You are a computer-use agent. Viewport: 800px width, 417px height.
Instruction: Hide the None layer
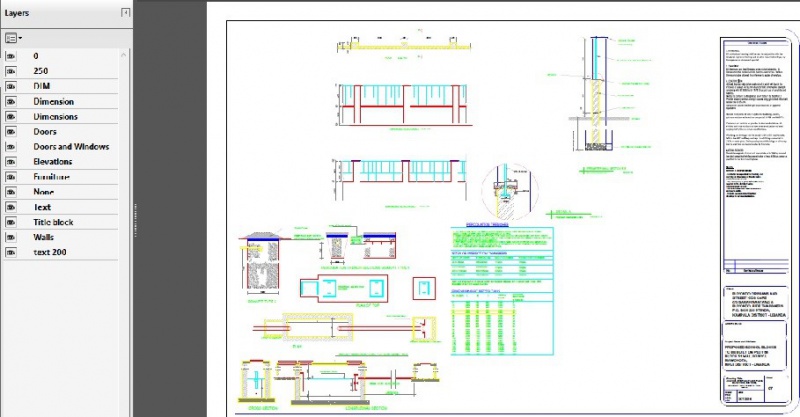11,192
